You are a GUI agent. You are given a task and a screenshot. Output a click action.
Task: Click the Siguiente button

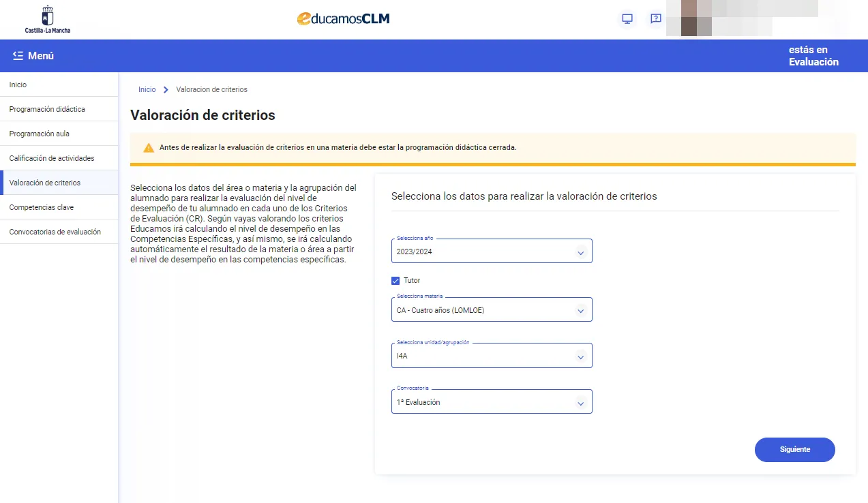point(794,449)
